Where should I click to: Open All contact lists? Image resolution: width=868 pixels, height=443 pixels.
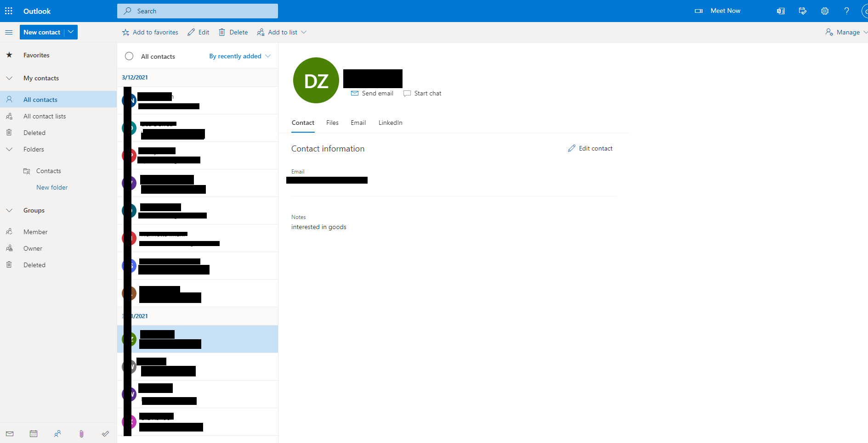(58, 116)
